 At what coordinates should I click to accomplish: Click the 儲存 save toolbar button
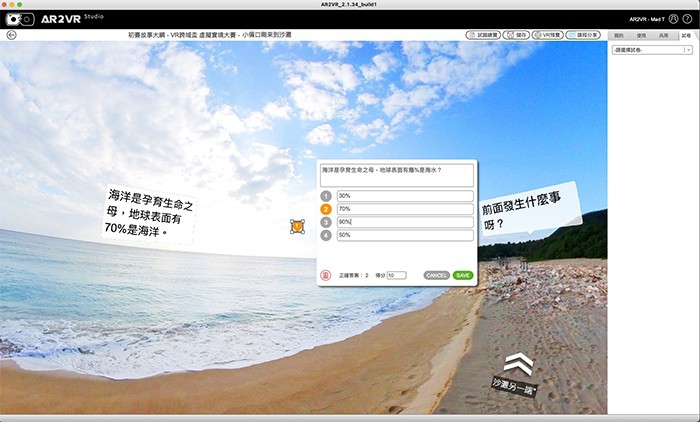(515, 35)
